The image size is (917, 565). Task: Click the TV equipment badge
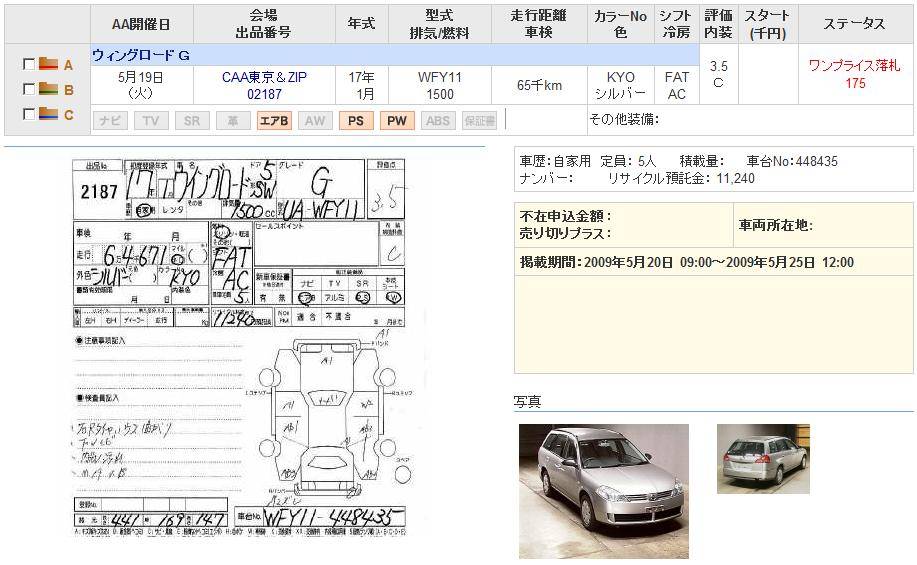(x=151, y=120)
